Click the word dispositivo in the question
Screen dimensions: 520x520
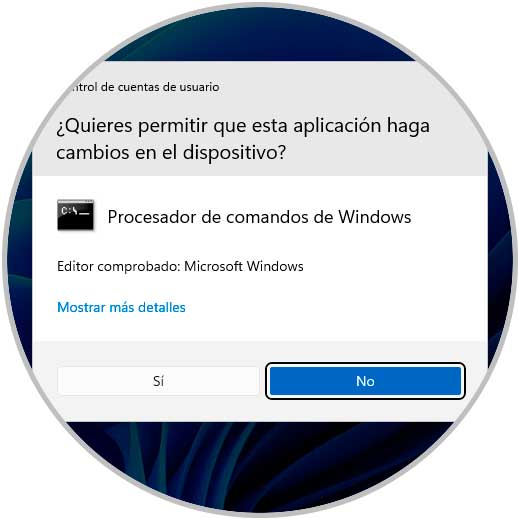tap(230, 153)
